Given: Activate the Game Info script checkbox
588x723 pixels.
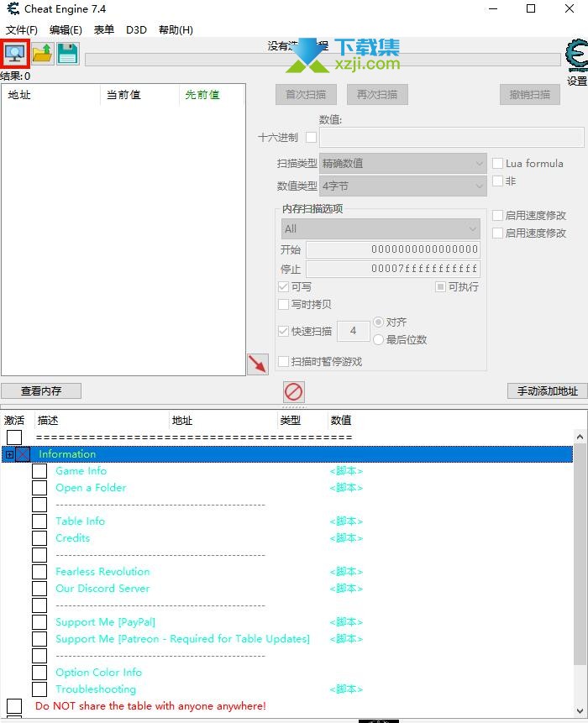Looking at the screenshot, I should point(39,471).
